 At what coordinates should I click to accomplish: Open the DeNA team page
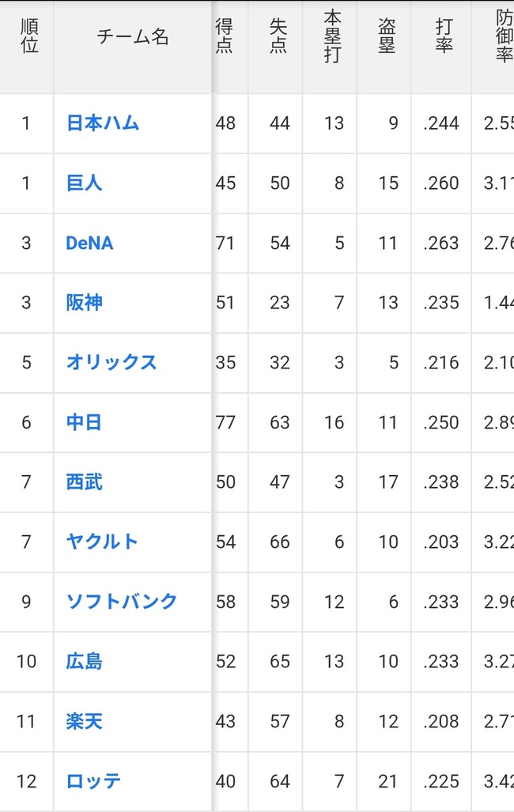click(x=89, y=244)
